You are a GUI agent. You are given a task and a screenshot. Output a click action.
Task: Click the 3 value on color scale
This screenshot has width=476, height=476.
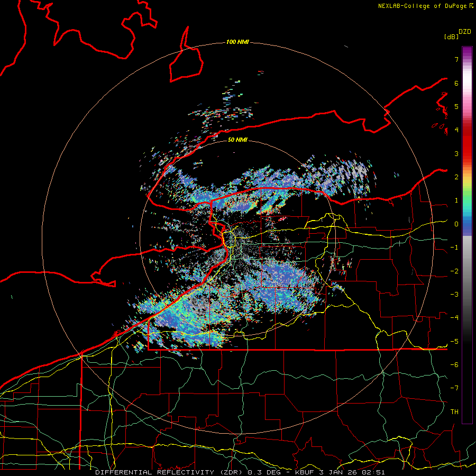point(456,153)
